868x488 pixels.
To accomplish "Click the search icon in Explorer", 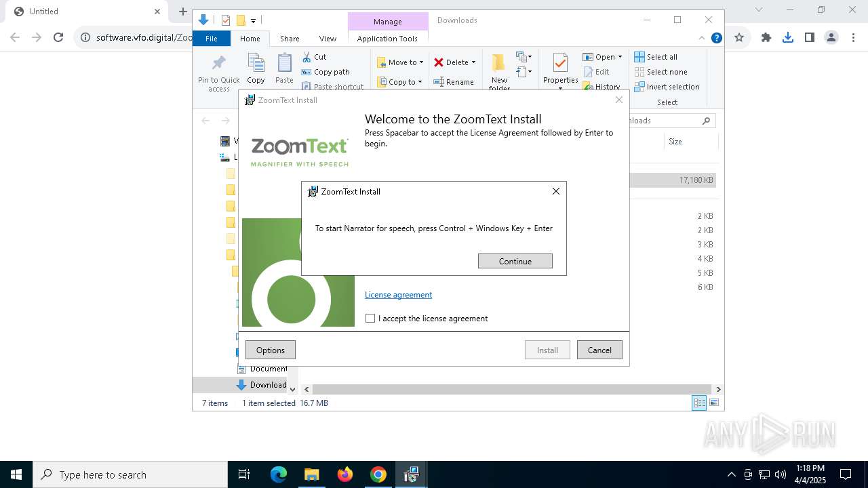I will pos(706,121).
